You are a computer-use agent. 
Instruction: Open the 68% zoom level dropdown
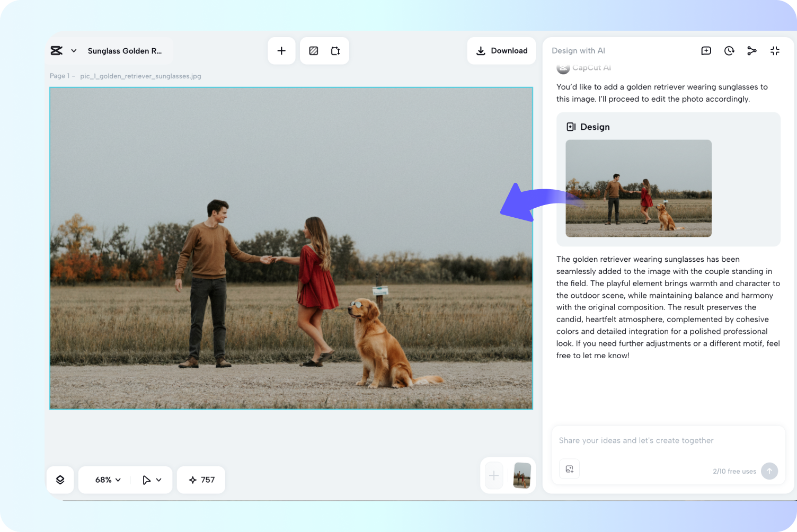tap(108, 480)
